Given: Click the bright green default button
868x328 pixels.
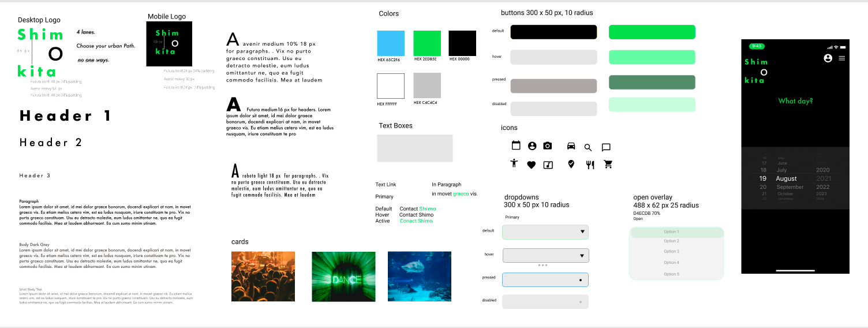Looking at the screenshot, I should click(652, 32).
